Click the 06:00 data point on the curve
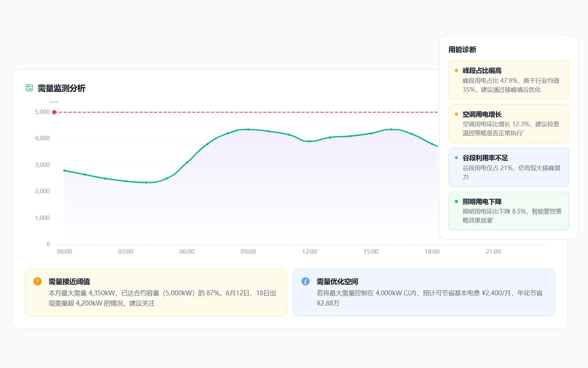Screen dimensions: 588x368 click(187, 162)
